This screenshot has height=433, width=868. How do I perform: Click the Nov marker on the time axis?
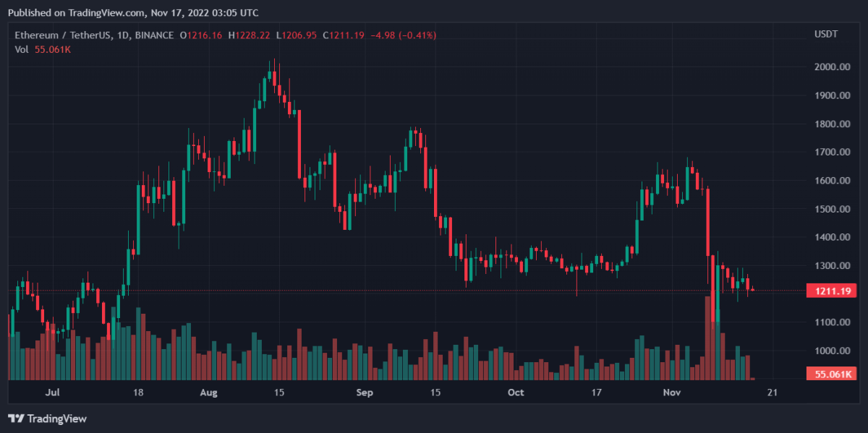673,393
